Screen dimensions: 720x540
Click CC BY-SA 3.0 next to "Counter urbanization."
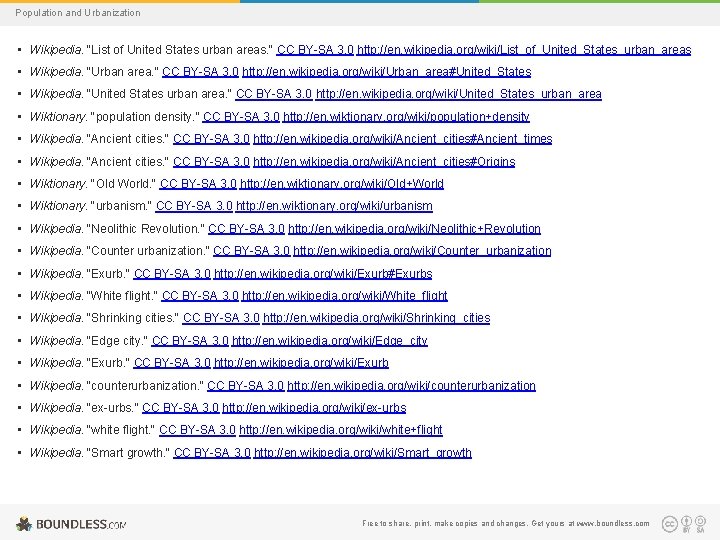pyautogui.click(x=252, y=251)
